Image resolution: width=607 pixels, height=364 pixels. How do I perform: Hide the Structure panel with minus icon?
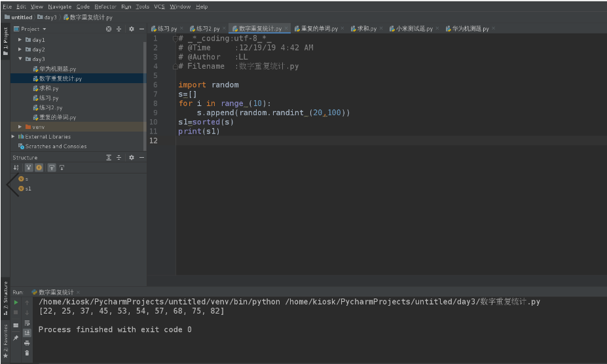click(x=141, y=158)
